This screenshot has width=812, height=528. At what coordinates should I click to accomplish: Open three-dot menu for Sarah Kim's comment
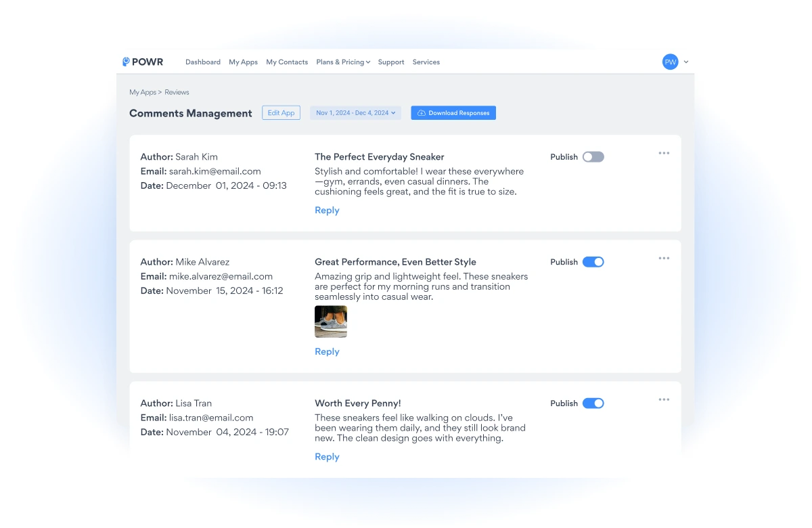tap(664, 153)
